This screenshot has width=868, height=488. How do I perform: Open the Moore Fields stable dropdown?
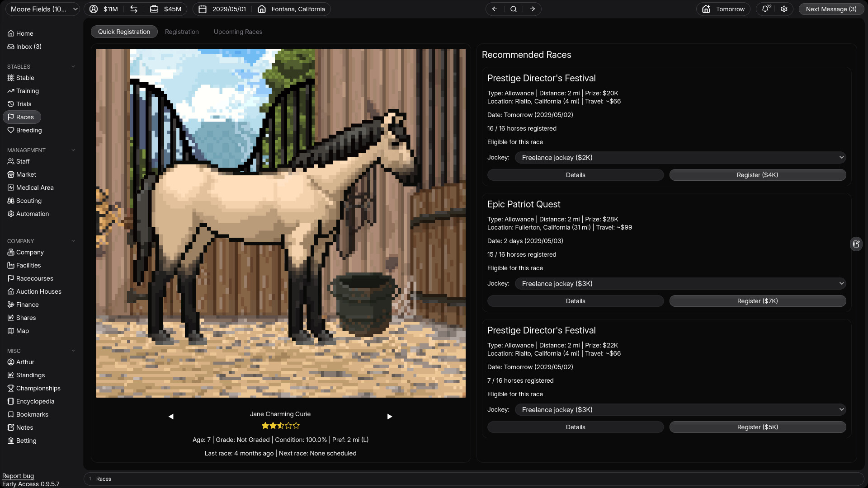pyautogui.click(x=42, y=9)
